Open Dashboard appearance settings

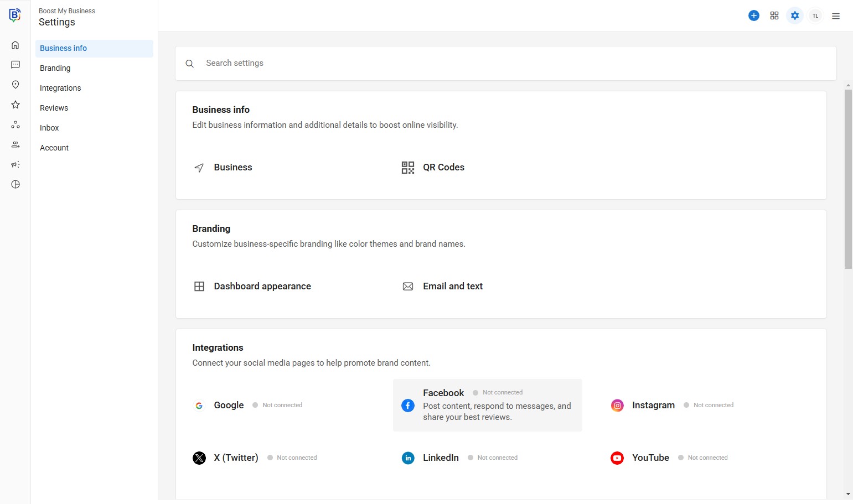(x=262, y=286)
